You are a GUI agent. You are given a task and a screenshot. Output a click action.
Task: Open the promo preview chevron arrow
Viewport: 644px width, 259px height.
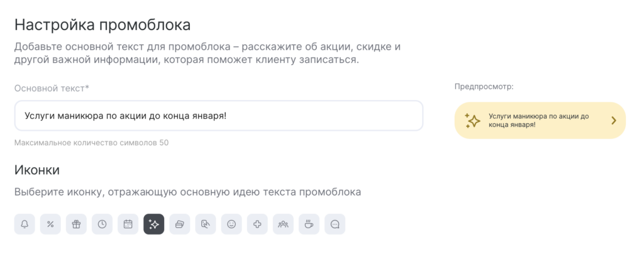point(614,120)
